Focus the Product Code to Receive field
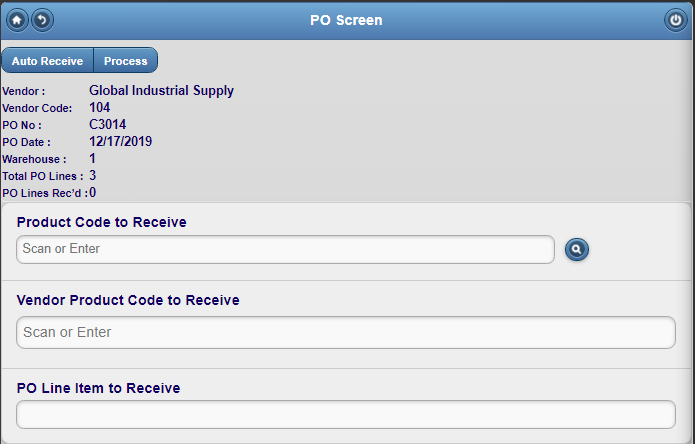 (x=285, y=249)
